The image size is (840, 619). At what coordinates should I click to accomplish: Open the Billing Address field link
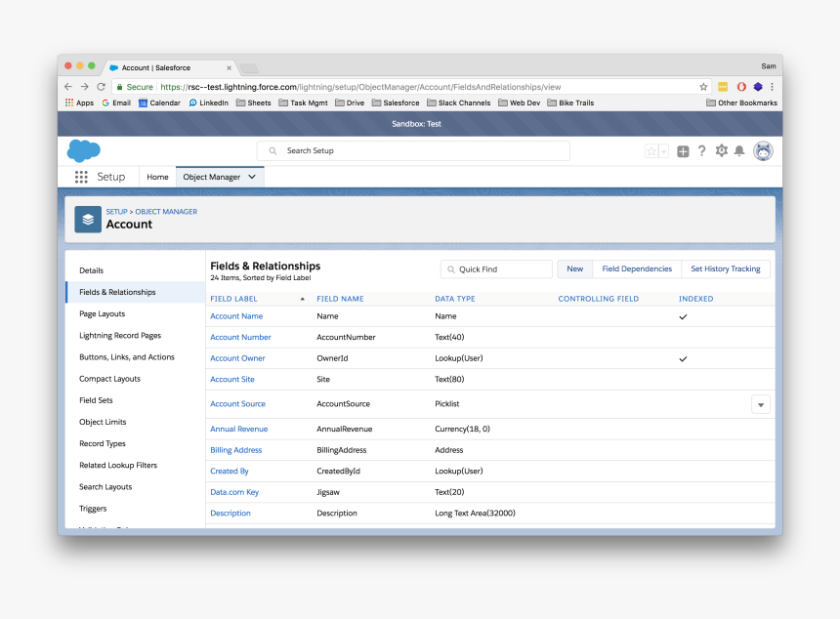(235, 450)
